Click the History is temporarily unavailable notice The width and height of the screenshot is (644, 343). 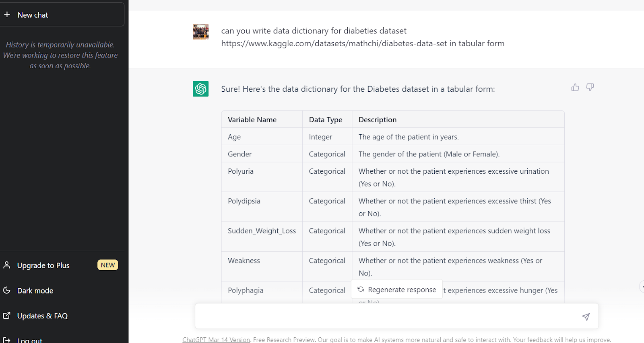60,55
